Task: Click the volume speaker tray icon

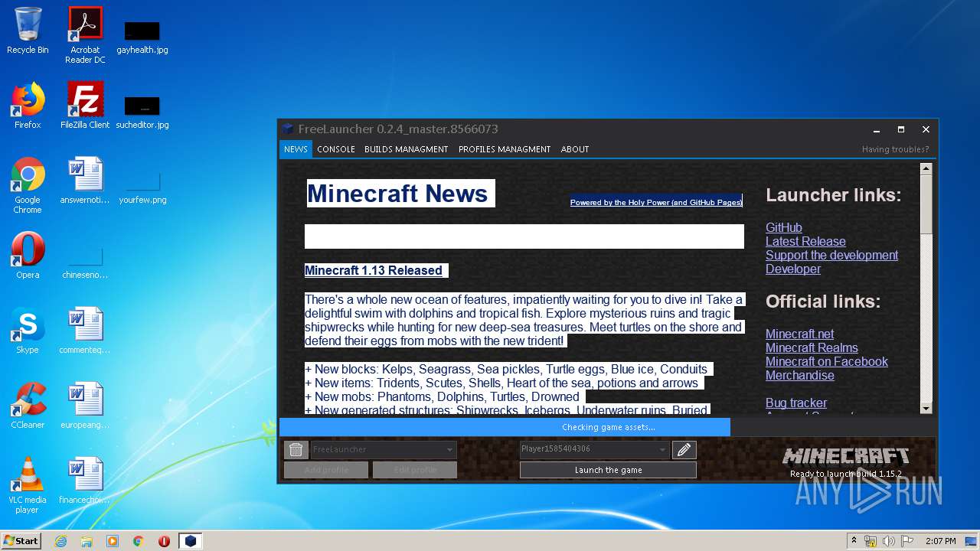Action: pos(889,541)
